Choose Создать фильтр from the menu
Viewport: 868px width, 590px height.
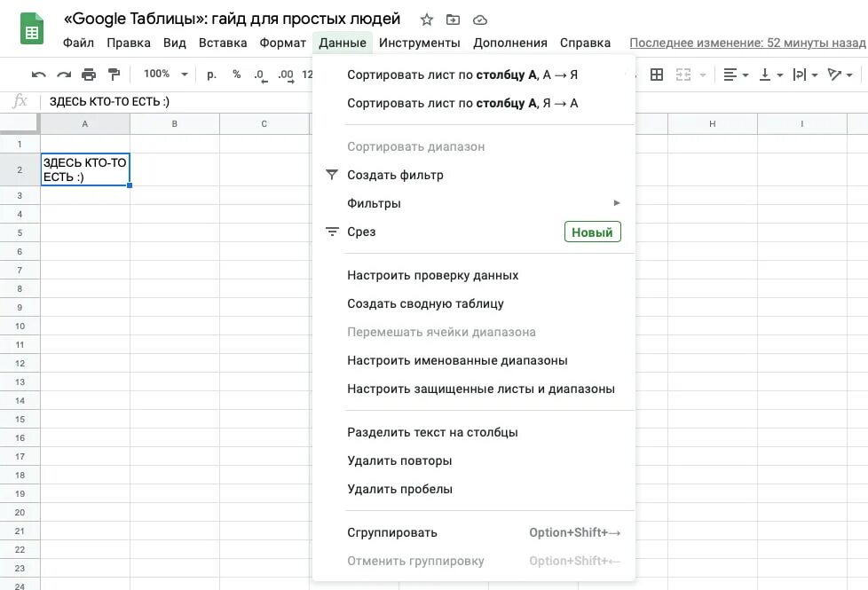(x=395, y=175)
